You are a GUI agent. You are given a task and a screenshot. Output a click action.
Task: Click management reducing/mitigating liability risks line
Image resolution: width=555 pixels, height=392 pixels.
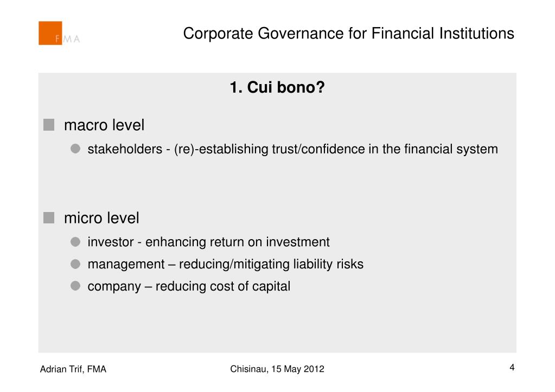click(x=226, y=264)
